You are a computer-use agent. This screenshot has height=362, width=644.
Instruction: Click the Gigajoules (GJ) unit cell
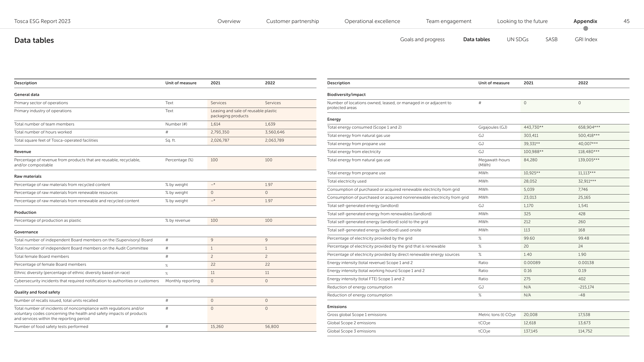click(x=492, y=127)
